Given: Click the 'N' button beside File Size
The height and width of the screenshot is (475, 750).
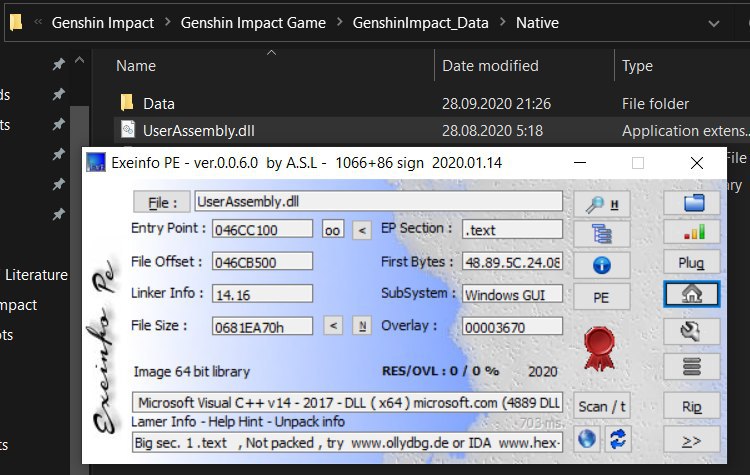Looking at the screenshot, I should pos(362,326).
